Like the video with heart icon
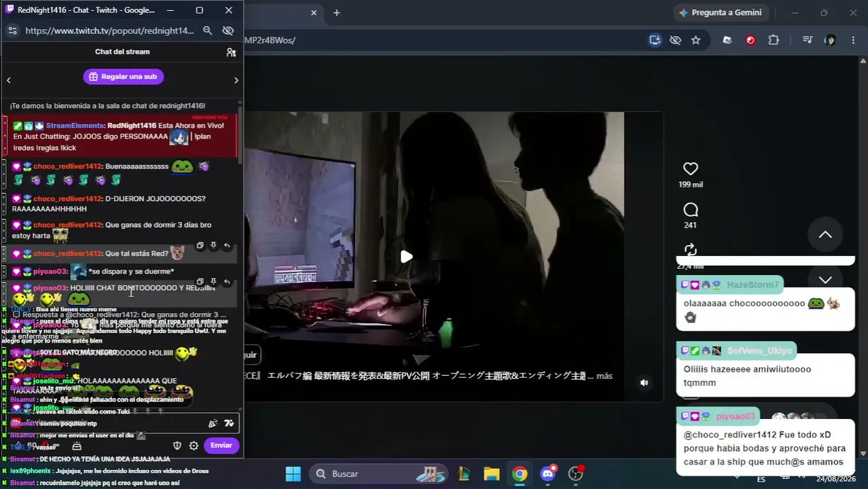Screen dimensions: 868x489 (x=691, y=168)
